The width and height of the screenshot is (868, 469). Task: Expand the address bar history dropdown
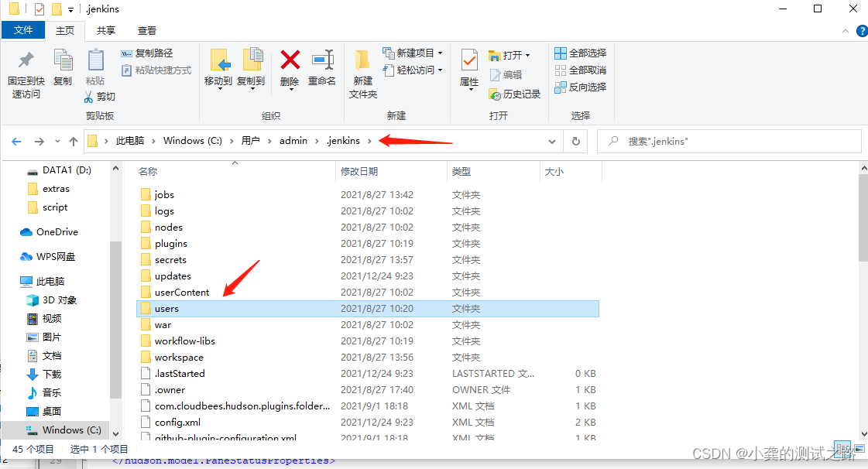(552, 142)
